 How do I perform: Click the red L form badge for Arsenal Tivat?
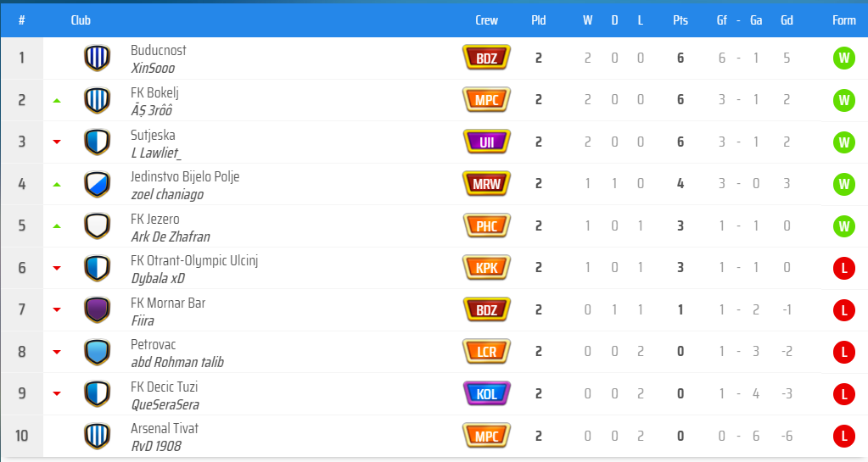[843, 436]
